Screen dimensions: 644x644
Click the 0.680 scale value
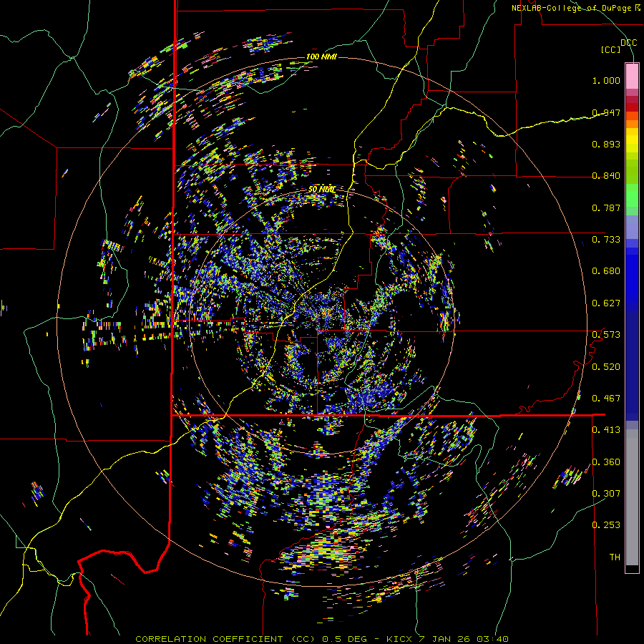606,271
